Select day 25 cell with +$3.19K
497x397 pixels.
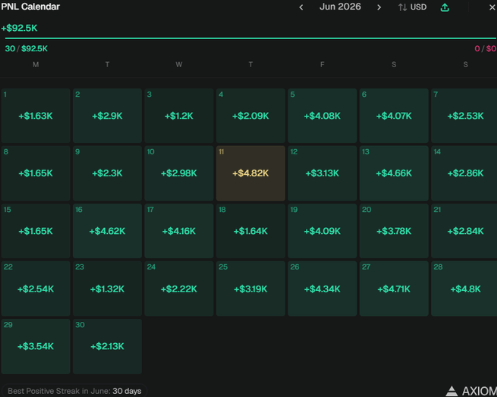point(251,289)
